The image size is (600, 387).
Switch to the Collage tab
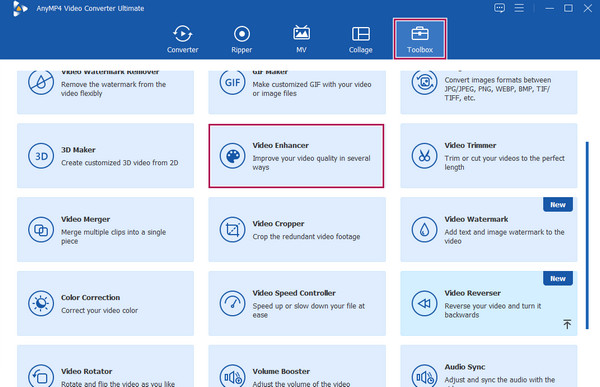360,39
